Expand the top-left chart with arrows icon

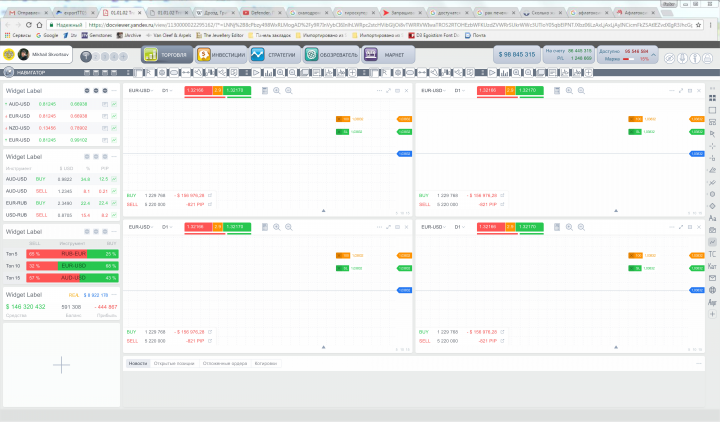(x=388, y=90)
